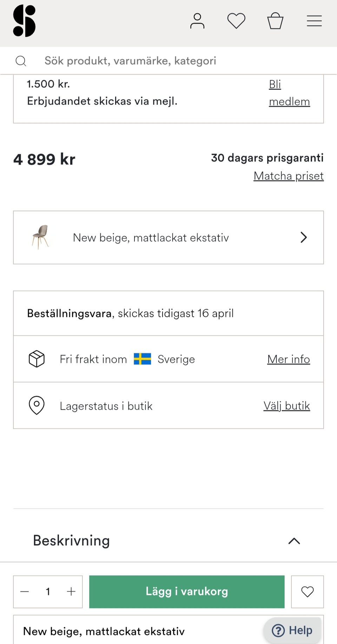Open the shopping basket icon
Image resolution: width=337 pixels, height=644 pixels.
(x=275, y=21)
